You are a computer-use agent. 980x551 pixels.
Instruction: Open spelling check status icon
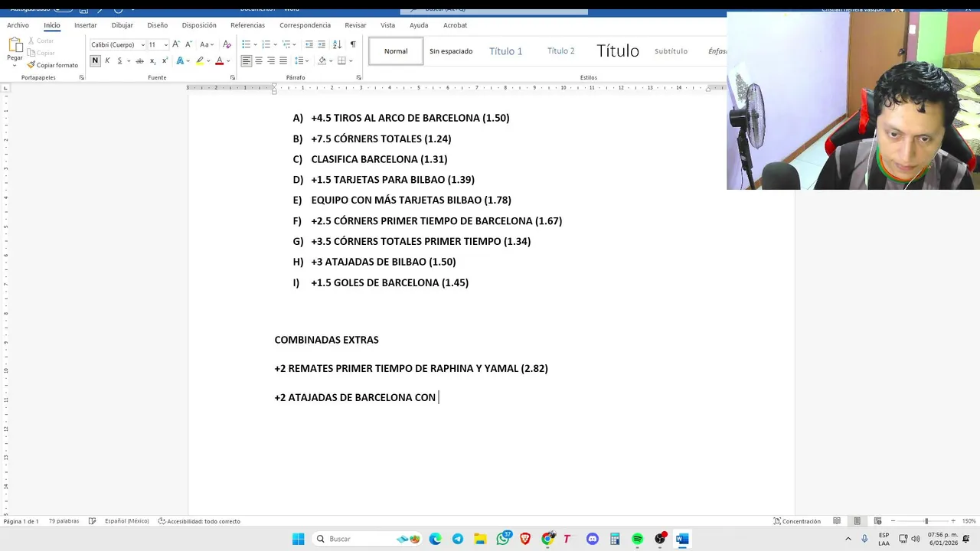(x=92, y=521)
